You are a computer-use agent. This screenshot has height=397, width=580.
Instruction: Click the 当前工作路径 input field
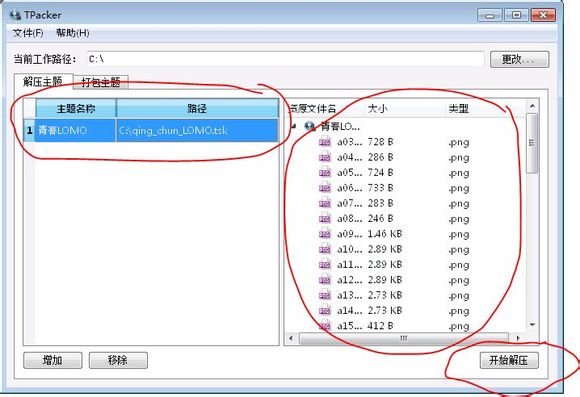[285, 59]
